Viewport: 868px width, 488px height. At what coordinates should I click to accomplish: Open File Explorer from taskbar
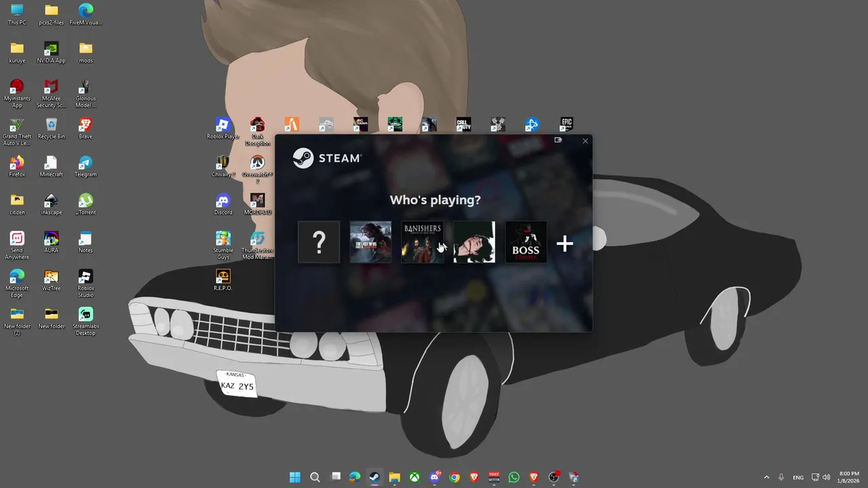pos(395,477)
